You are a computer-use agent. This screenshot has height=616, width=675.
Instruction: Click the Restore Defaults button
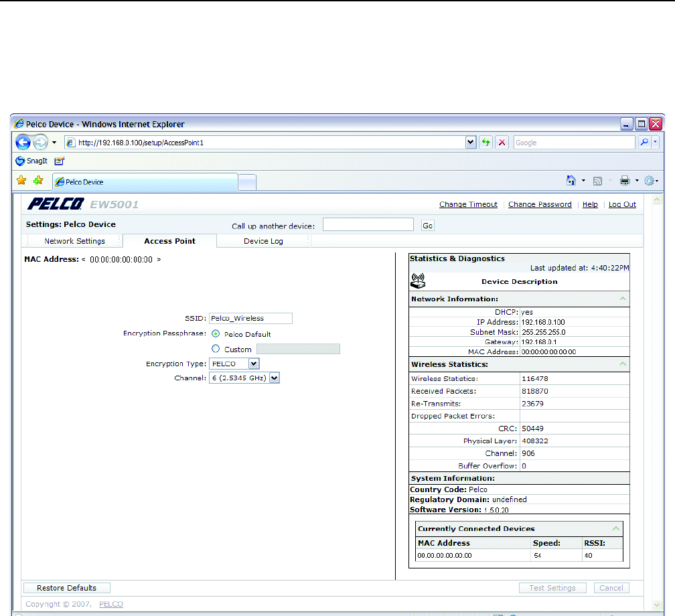click(67, 588)
